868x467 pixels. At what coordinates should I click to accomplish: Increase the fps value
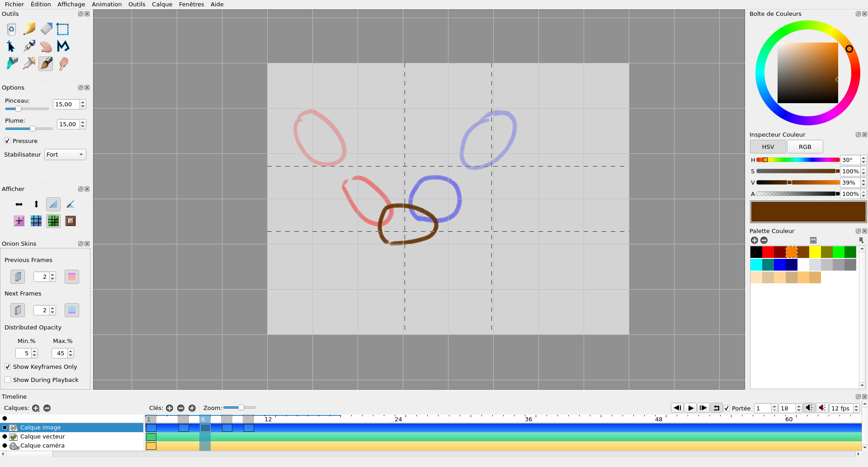click(856, 406)
